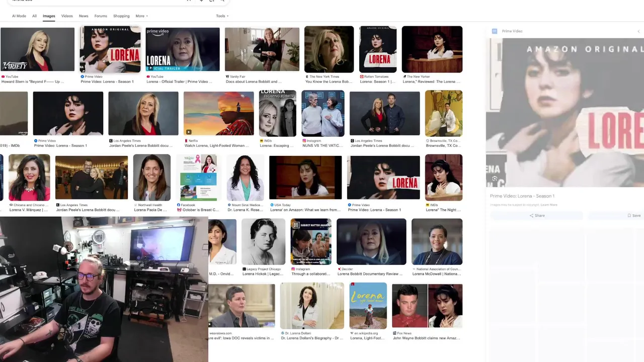
Task: Open the Lorena Hickok black-and-white photo
Action: pos(263,242)
